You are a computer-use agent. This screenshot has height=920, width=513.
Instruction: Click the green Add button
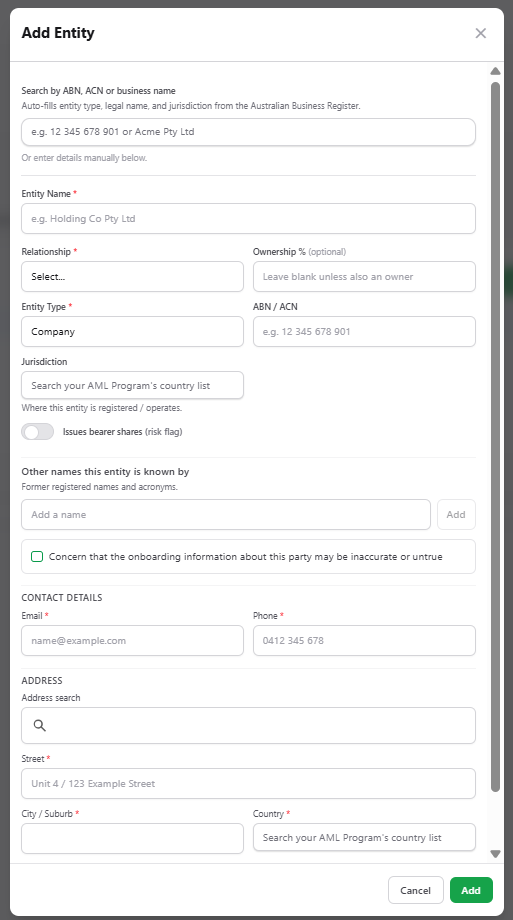coord(471,890)
